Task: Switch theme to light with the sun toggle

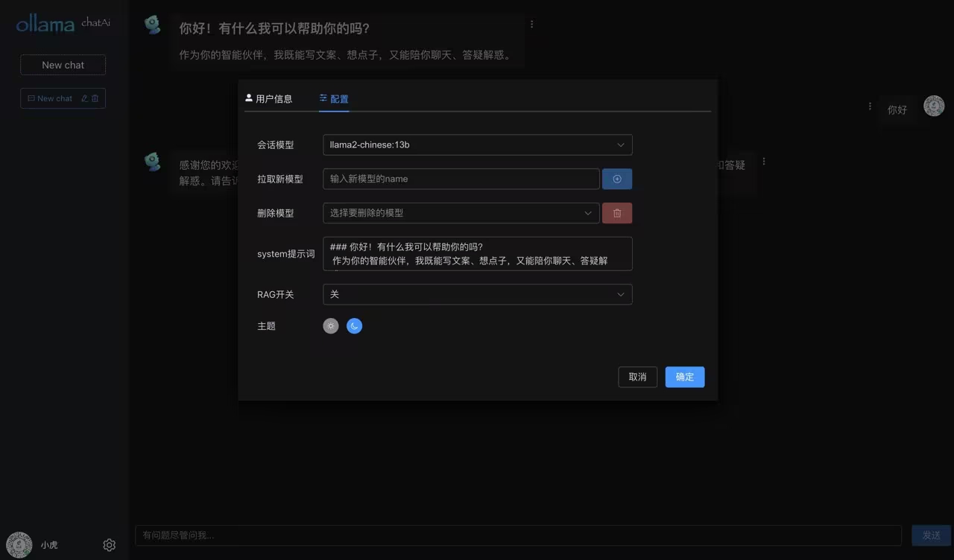Action: click(330, 325)
